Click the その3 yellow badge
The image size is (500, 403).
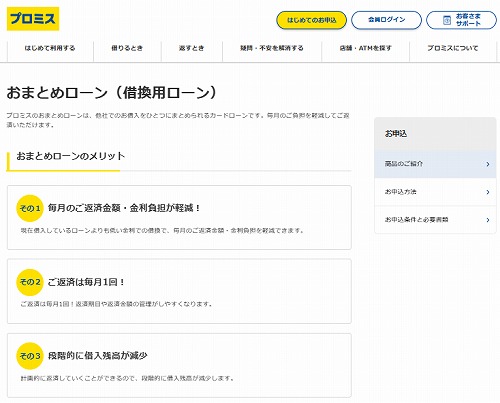click(x=30, y=356)
